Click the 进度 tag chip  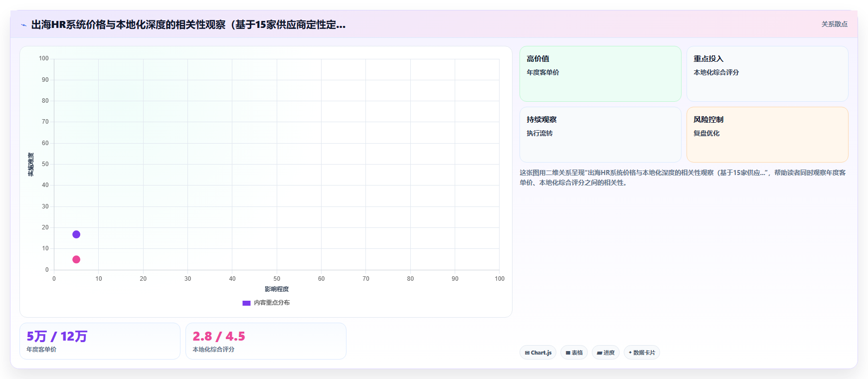[x=606, y=353]
